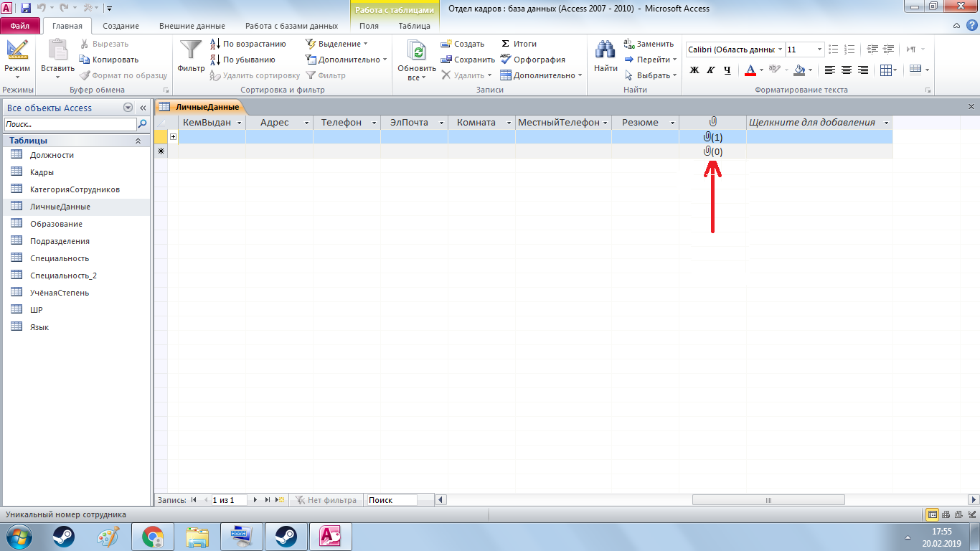Save the record (Сохранить)
Viewport: 980px width, 551px height.
pyautogui.click(x=468, y=60)
